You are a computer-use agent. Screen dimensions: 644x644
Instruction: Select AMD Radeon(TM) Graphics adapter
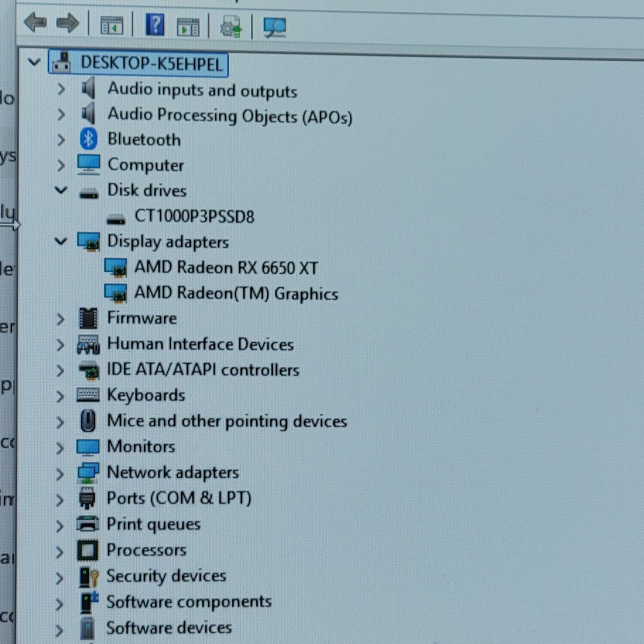click(x=236, y=294)
